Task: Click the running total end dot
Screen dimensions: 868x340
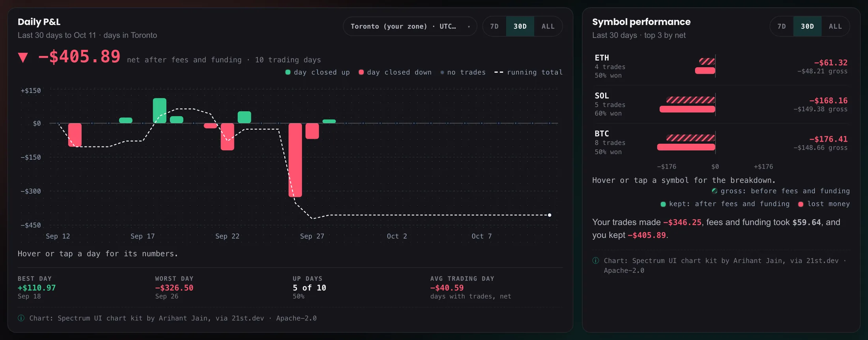Action: (550, 215)
